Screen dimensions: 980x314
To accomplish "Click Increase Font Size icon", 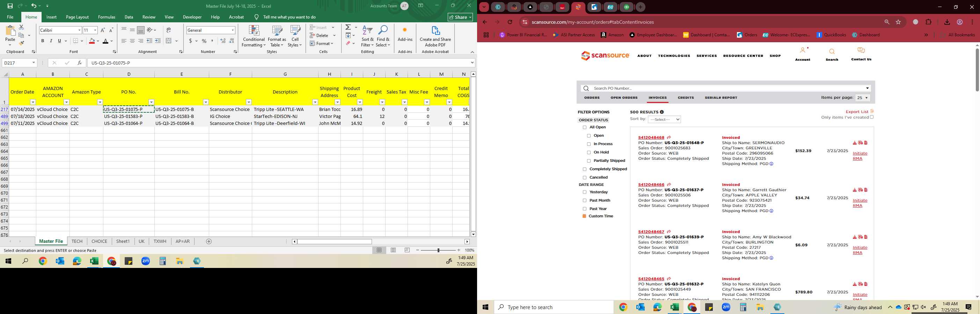I will click(x=103, y=30).
